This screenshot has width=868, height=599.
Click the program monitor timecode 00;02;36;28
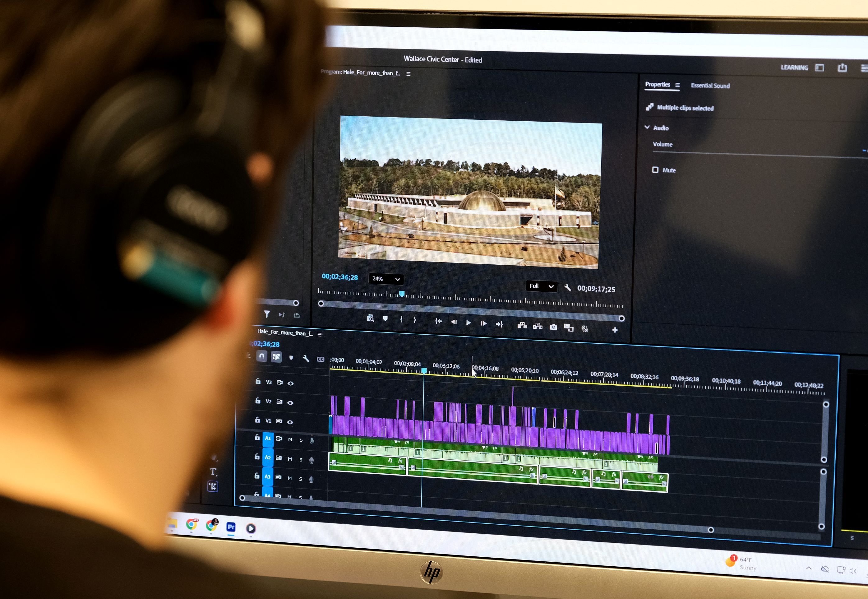tap(340, 277)
